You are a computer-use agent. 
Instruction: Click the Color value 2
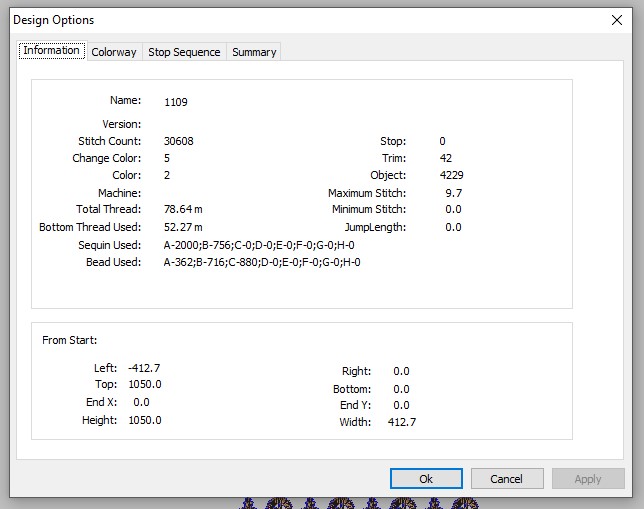click(167, 175)
